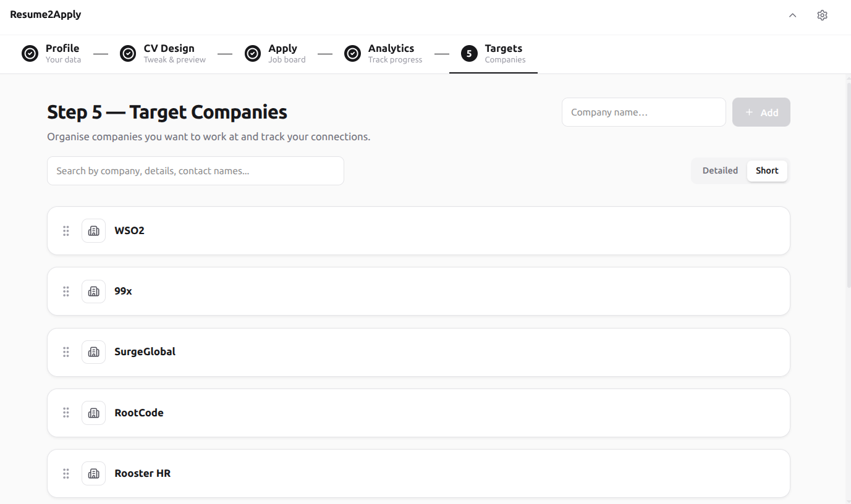Click the CV Design completed check icon
This screenshot has width=851, height=504.
(x=128, y=53)
